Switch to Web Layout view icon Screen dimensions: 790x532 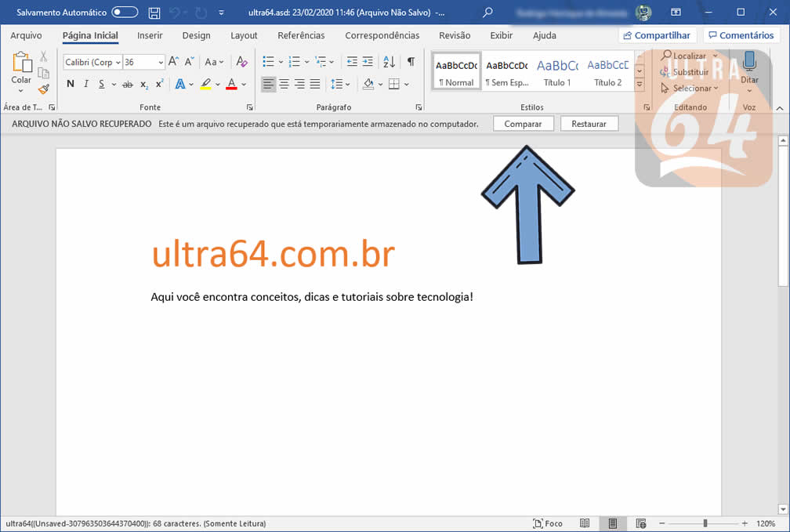tap(641, 523)
